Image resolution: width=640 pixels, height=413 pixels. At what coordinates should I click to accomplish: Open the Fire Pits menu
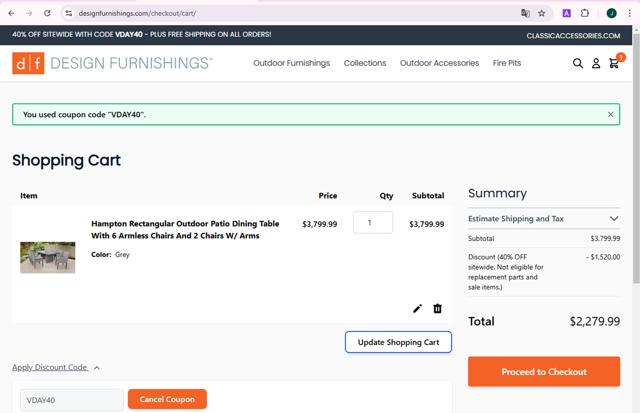coord(507,63)
